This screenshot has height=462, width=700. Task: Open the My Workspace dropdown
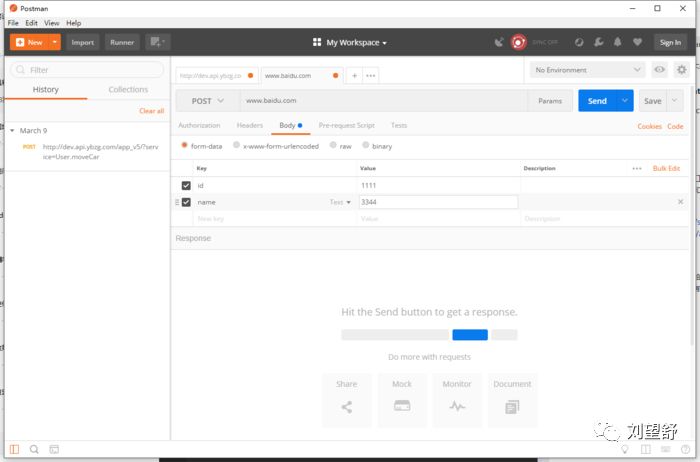point(350,42)
